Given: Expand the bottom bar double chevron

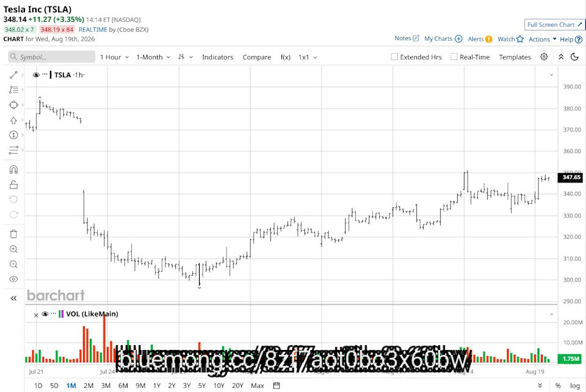Looking at the screenshot, I should coord(540,385).
